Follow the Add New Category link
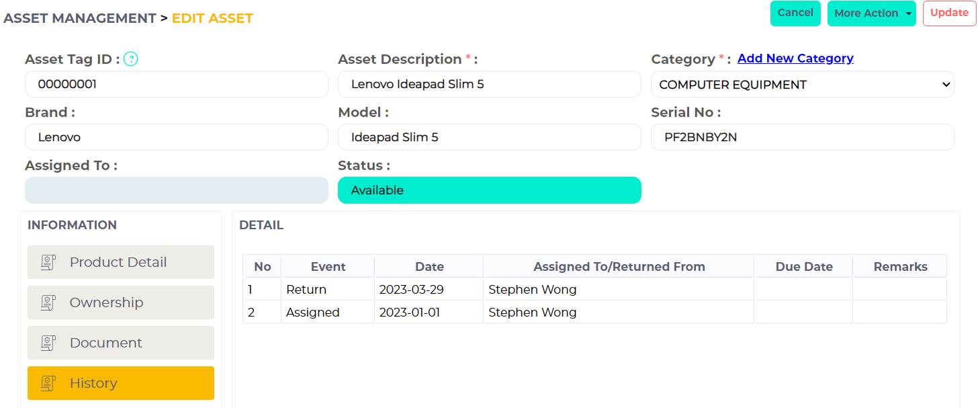Viewport: 980px width, 408px height. pyautogui.click(x=795, y=58)
